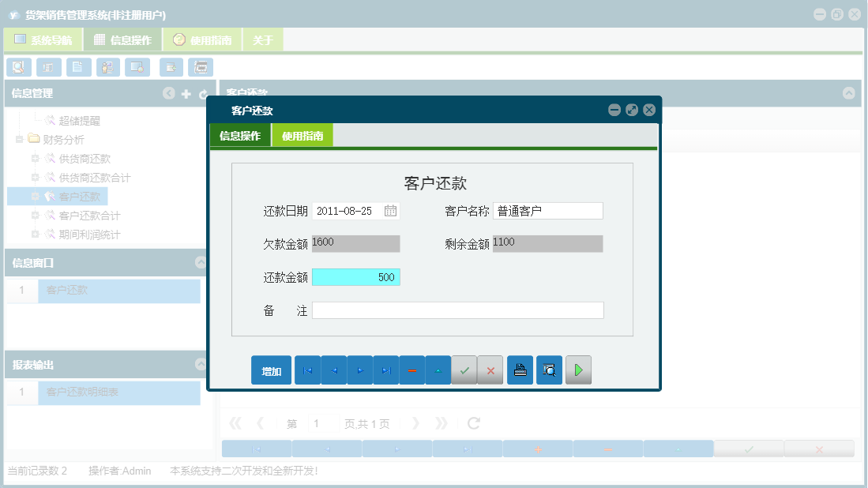Click the add item plus icon on 信息管理 panel
The image size is (868, 488).
(186, 93)
